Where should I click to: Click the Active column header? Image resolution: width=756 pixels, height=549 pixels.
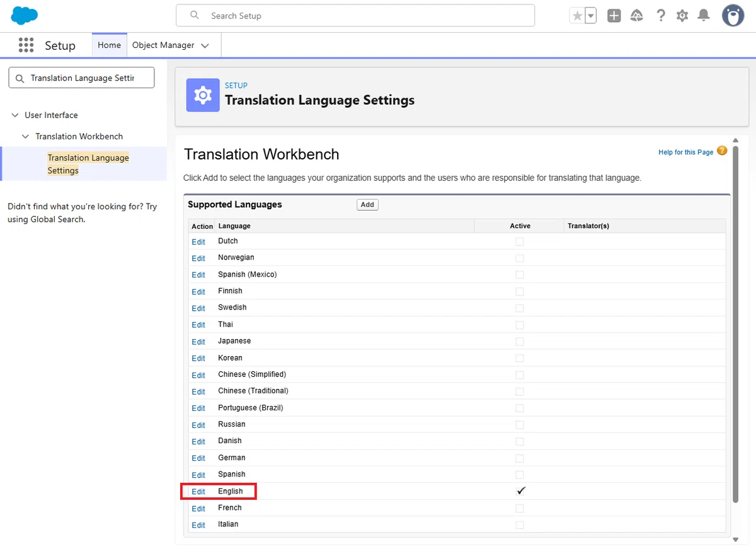[x=520, y=226]
